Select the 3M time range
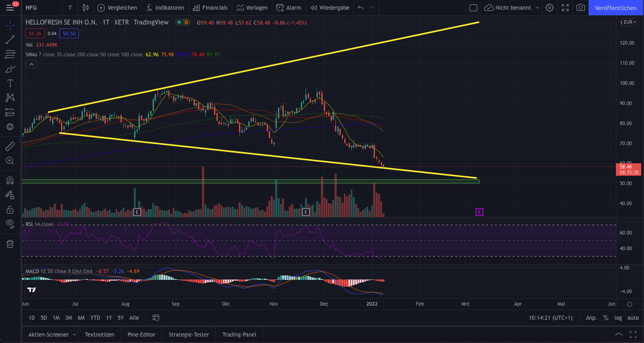 click(69, 318)
